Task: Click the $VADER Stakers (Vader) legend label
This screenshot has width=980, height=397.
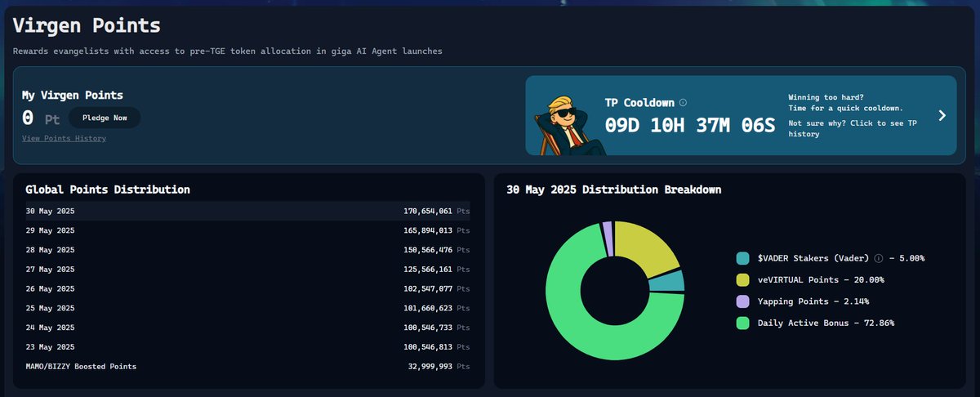Action: [815, 258]
